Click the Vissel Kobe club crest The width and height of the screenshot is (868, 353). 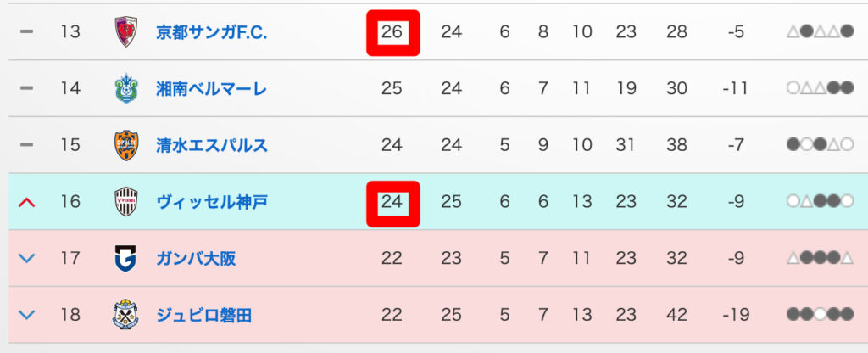click(125, 202)
